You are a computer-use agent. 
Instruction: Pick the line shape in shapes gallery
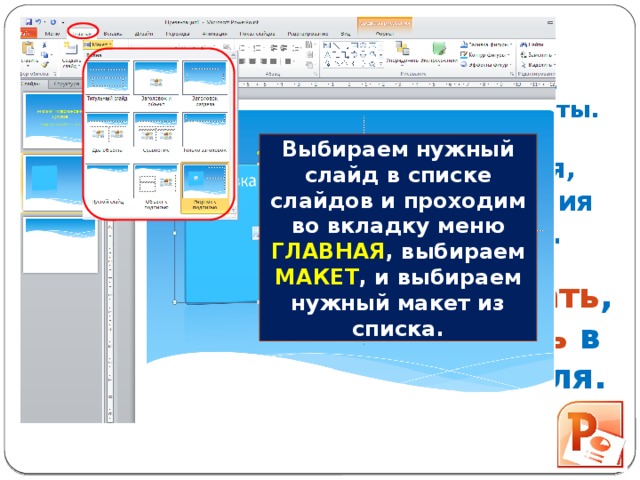[x=336, y=45]
